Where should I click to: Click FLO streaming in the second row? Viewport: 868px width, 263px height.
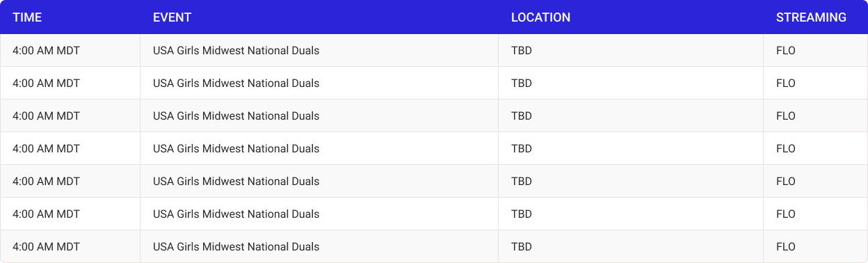tap(786, 83)
